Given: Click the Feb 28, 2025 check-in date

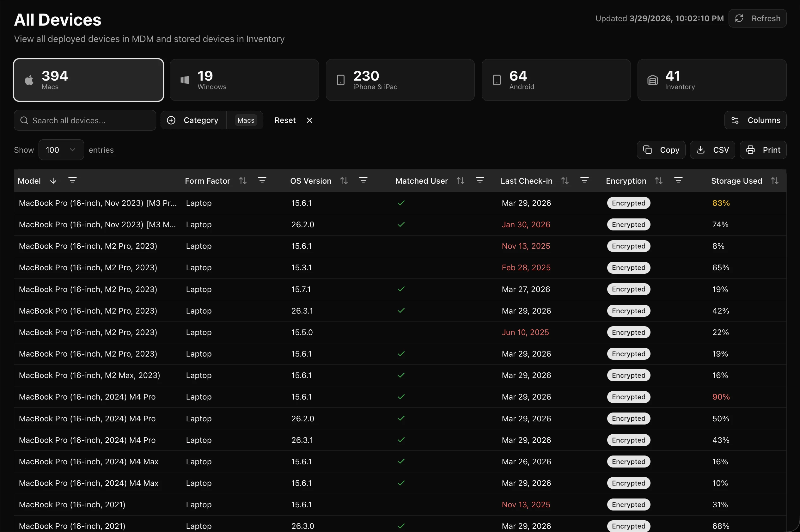Looking at the screenshot, I should coord(526,268).
